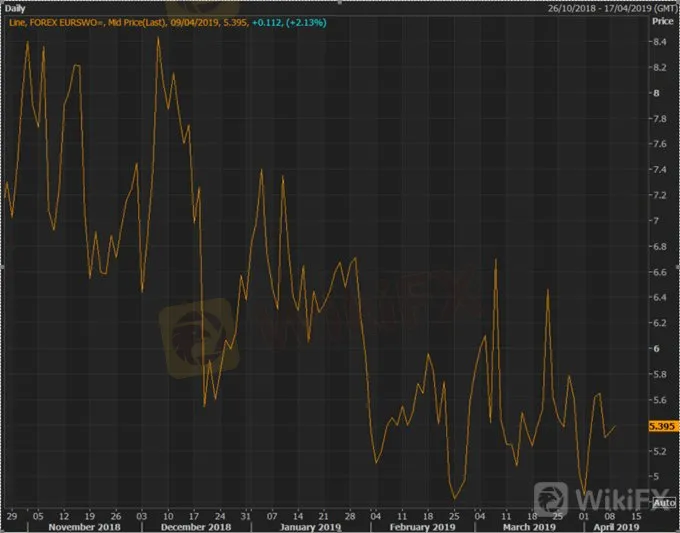The width and height of the screenshot is (680, 533).
Task: Click the 7 price axis label
Action: 657,221
